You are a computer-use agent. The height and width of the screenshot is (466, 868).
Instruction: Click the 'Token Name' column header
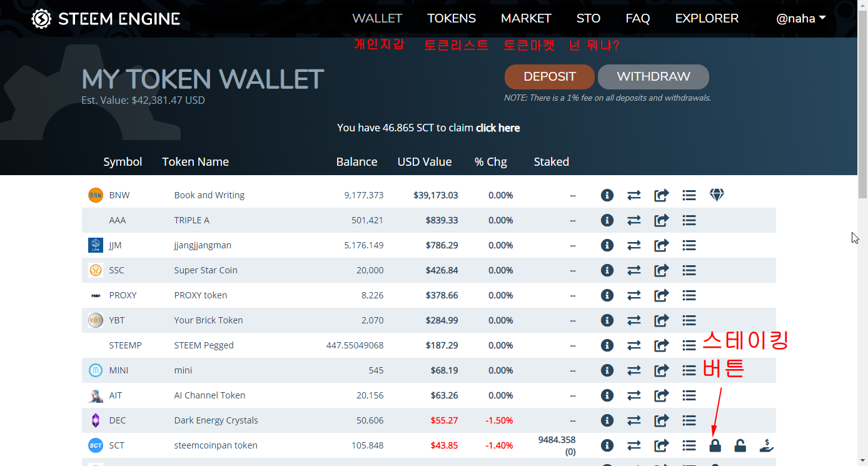click(195, 162)
